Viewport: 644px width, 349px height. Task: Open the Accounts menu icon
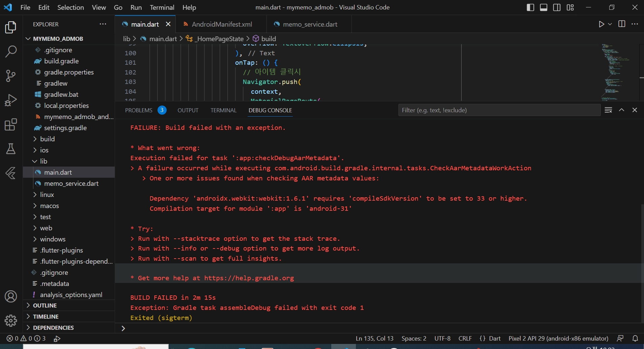(x=11, y=296)
